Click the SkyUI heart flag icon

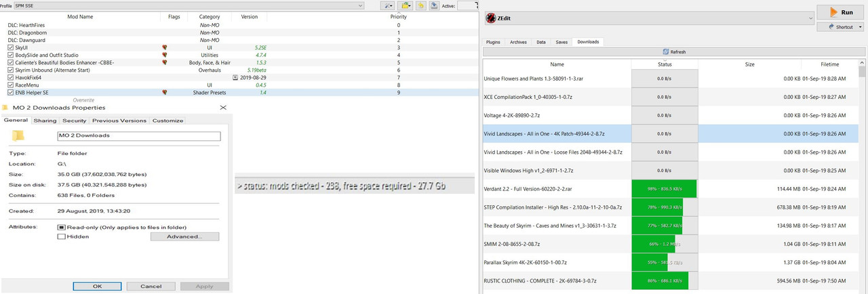click(164, 47)
